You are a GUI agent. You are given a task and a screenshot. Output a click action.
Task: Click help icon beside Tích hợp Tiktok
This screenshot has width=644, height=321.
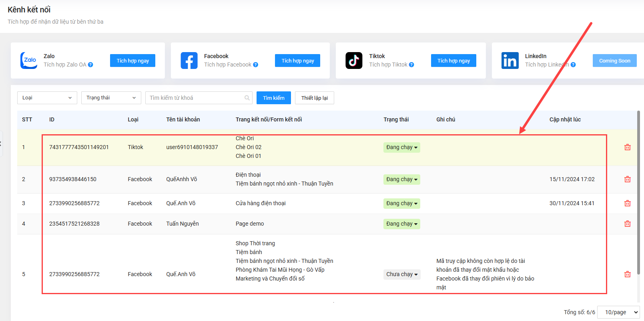[411, 65]
